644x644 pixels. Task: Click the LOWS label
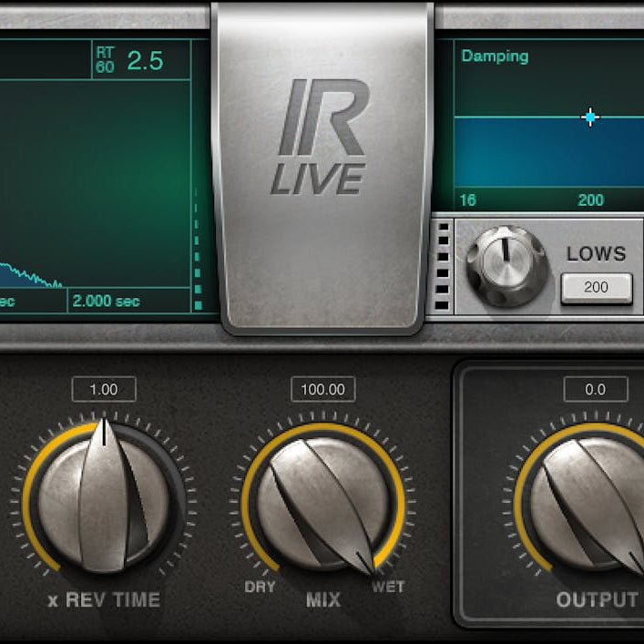tap(597, 253)
